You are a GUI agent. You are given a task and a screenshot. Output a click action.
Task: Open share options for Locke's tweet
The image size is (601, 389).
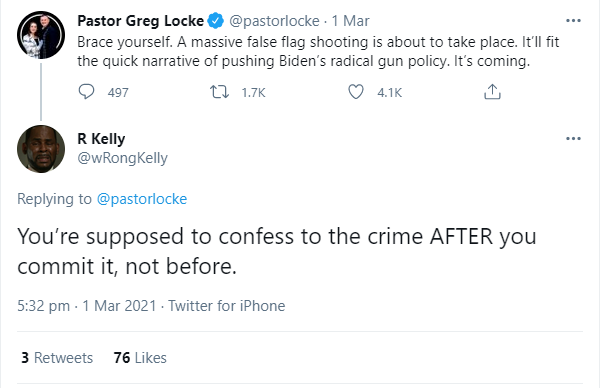pyautogui.click(x=492, y=92)
